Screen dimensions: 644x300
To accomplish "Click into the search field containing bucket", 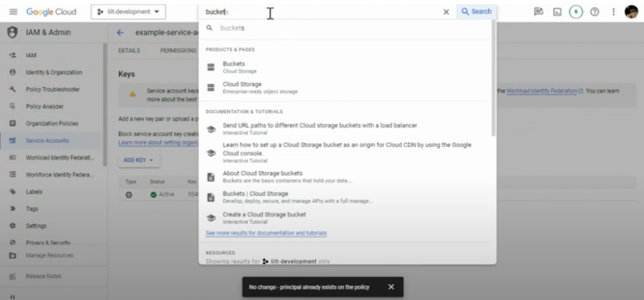I will tap(321, 12).
